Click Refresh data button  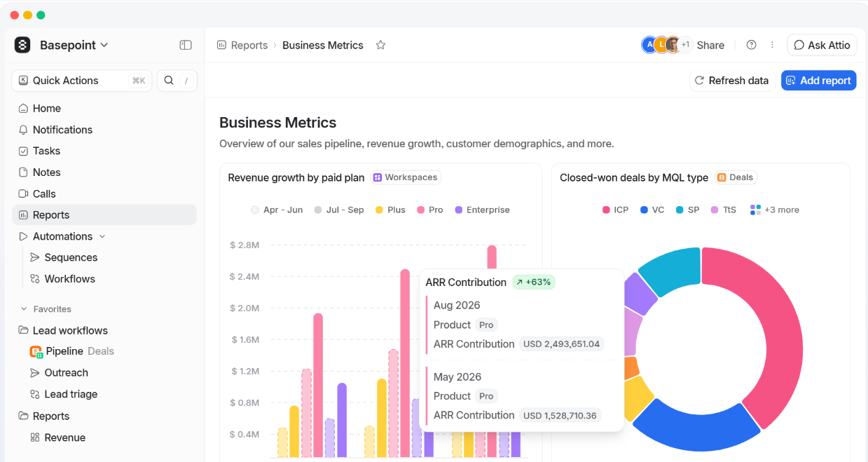731,81
